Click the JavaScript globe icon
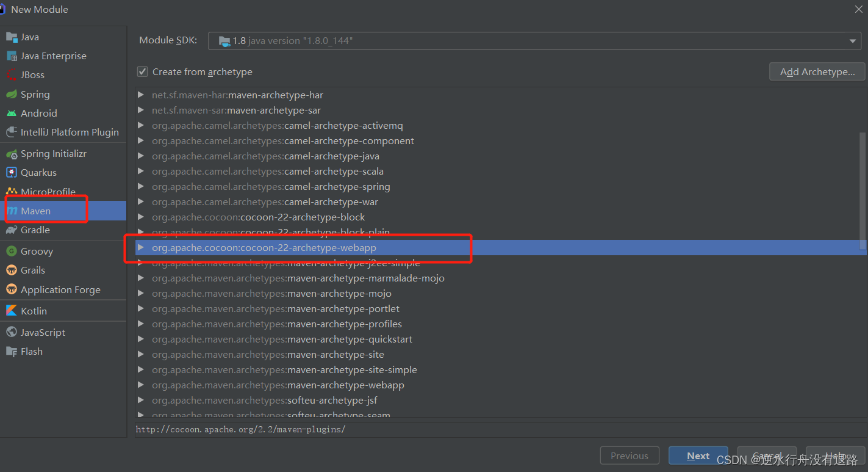 click(12, 332)
